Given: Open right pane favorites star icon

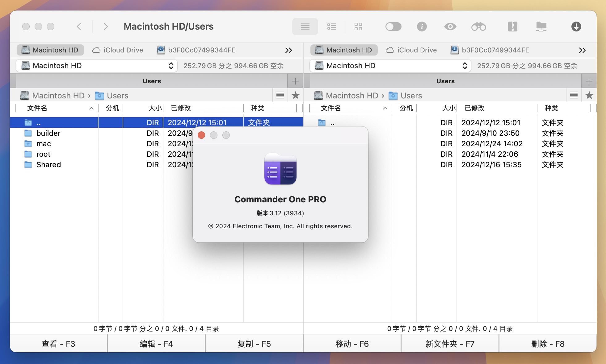Looking at the screenshot, I should (589, 95).
